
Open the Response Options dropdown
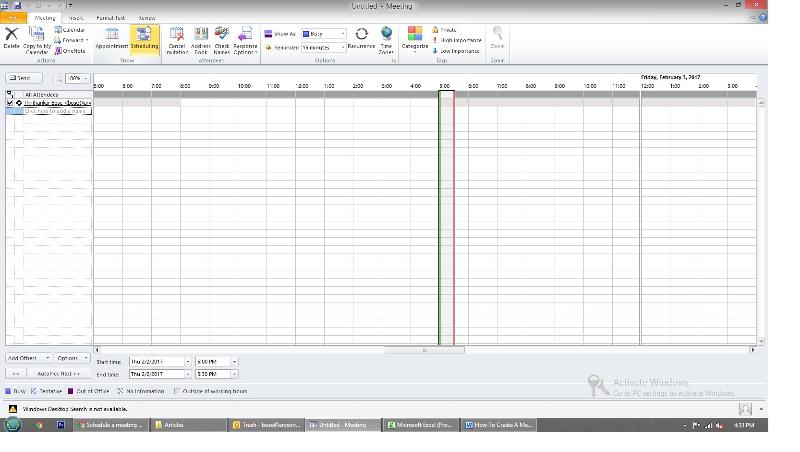point(245,40)
